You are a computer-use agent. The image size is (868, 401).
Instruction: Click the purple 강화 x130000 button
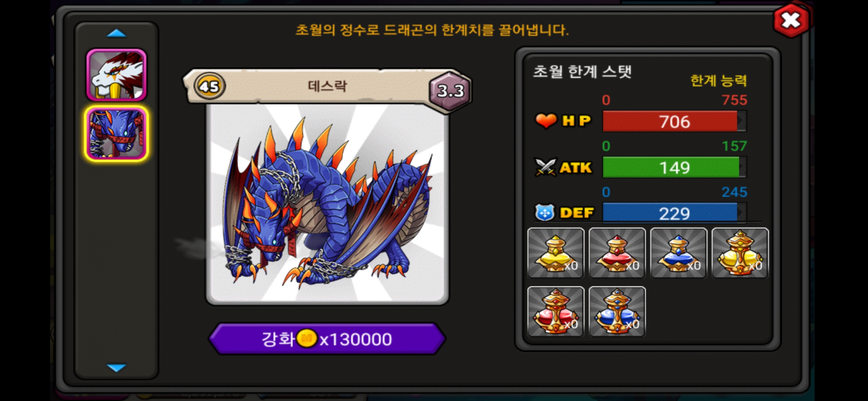[x=327, y=339]
